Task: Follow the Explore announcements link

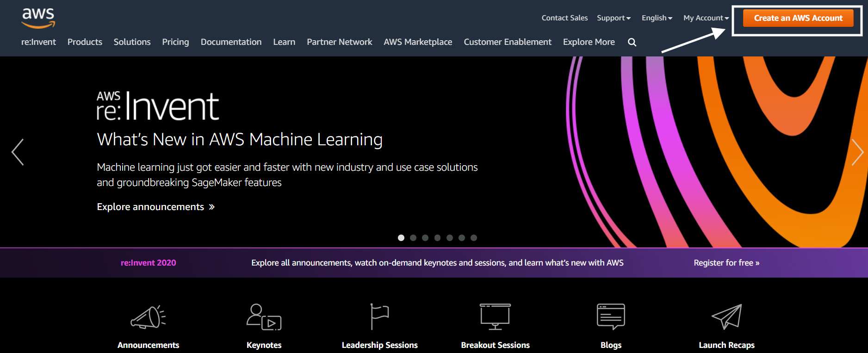Action: [156, 207]
